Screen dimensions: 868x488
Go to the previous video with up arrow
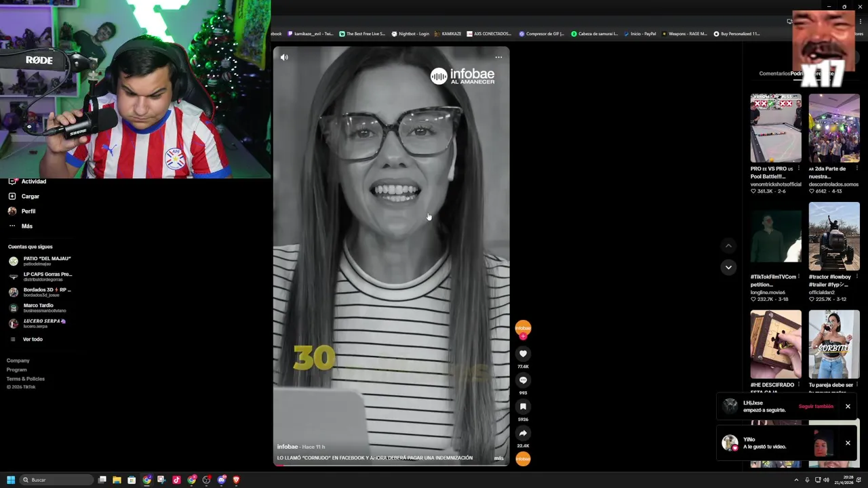pyautogui.click(x=728, y=246)
